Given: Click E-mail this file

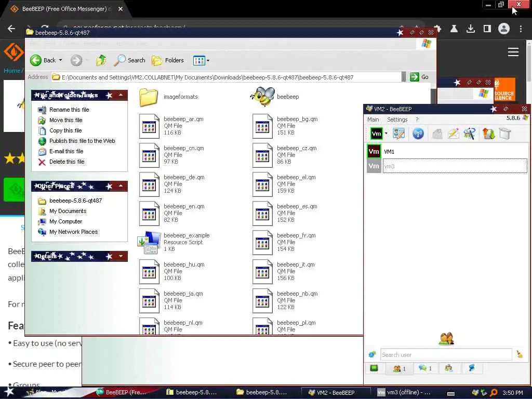Looking at the screenshot, I should pyautogui.click(x=66, y=151).
